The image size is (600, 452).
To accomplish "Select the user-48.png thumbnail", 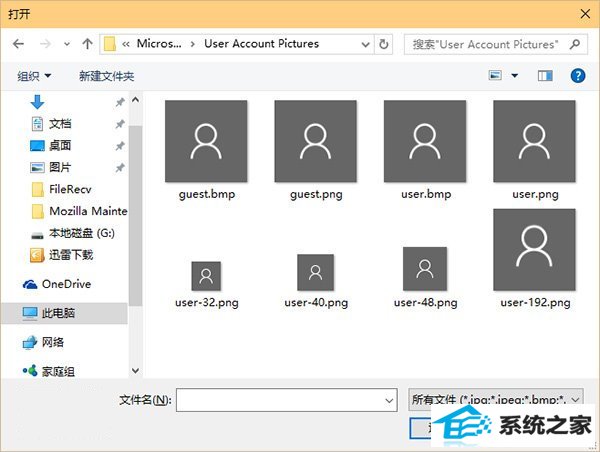I will (x=425, y=269).
